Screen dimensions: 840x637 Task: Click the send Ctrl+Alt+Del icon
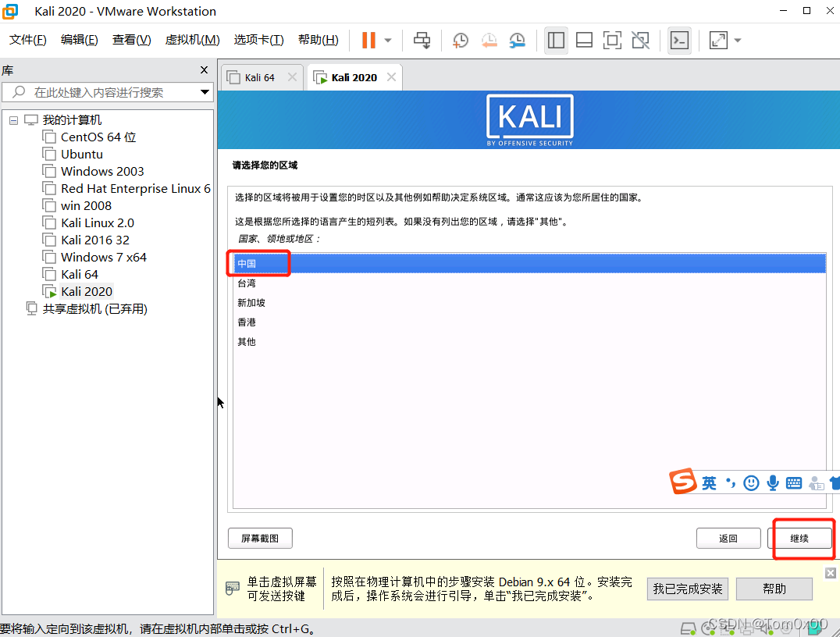[x=422, y=40]
